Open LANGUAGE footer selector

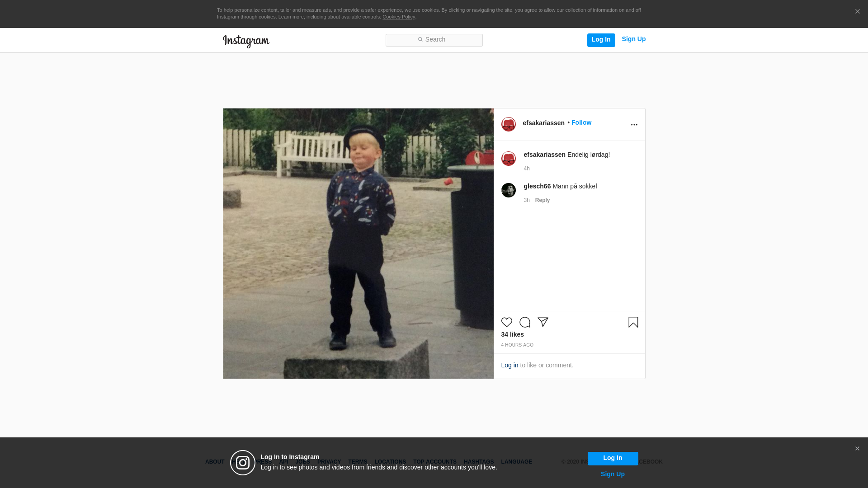click(x=516, y=462)
